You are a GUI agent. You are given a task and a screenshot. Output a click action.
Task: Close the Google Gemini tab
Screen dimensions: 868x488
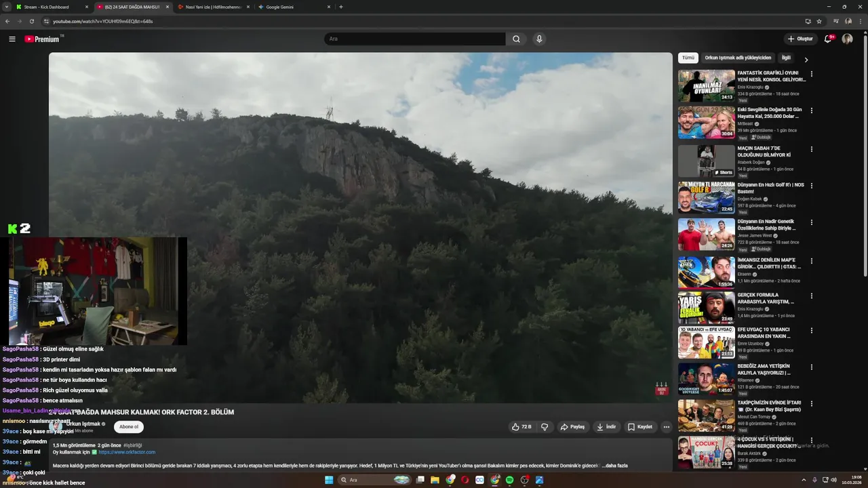coord(329,7)
